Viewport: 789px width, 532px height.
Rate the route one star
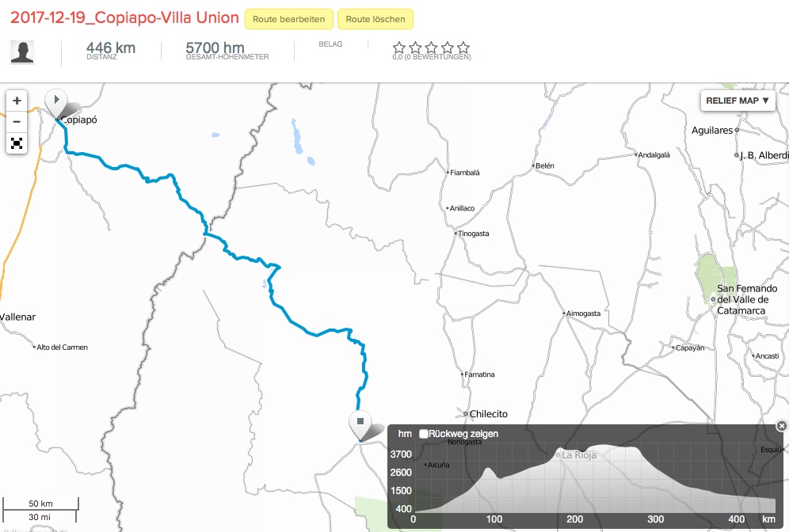click(399, 47)
